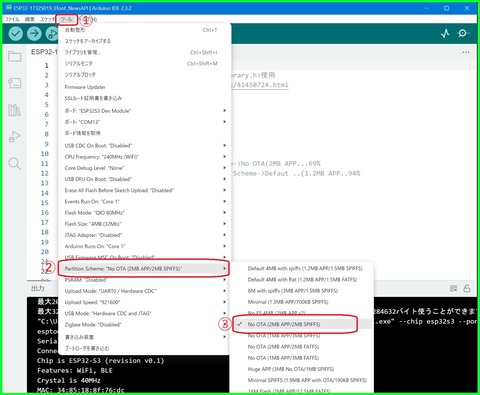Click the 出力 output panel label

point(38,288)
